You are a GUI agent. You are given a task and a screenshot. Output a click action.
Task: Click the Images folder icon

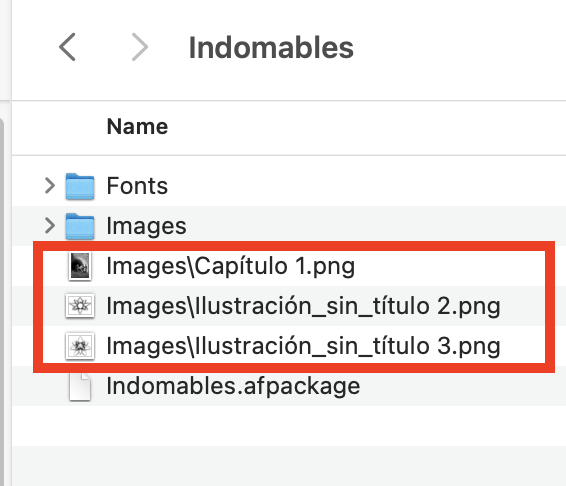coord(80,226)
